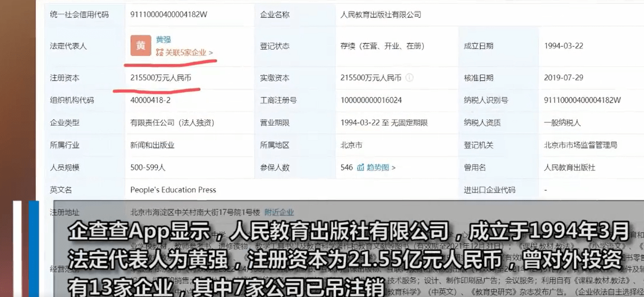Screen dimensions: 644x297
Task: Select company name 人民教育出版社有限公司
Action: click(381, 15)
